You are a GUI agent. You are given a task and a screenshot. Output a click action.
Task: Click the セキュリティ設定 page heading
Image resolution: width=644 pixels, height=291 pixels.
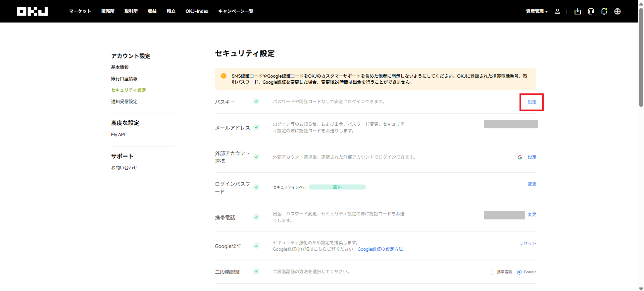pyautogui.click(x=245, y=54)
